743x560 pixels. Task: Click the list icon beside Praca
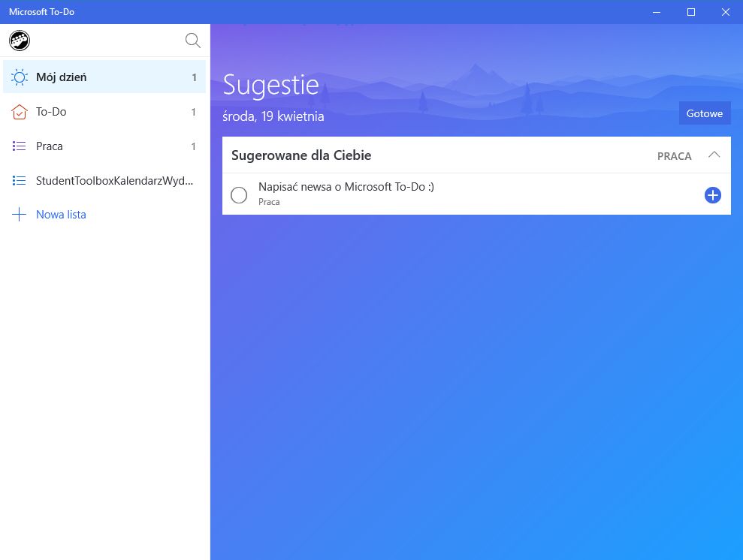[20, 146]
